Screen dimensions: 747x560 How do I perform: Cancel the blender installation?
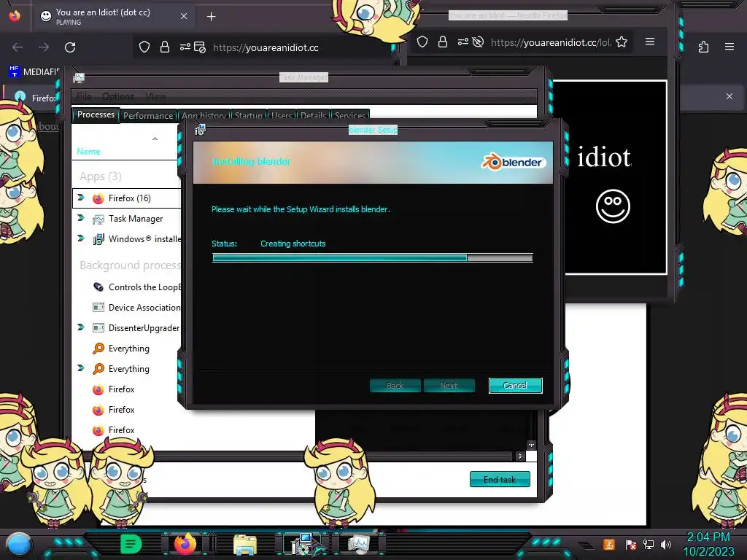(515, 385)
